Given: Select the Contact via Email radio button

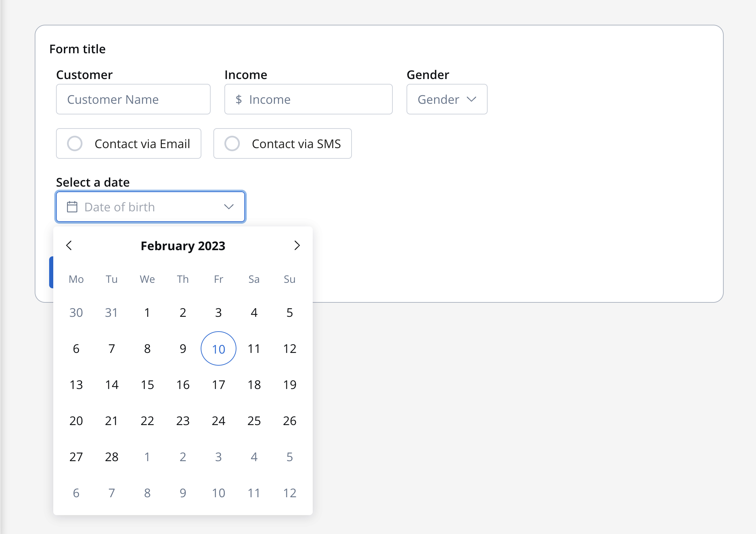Looking at the screenshot, I should coord(75,144).
